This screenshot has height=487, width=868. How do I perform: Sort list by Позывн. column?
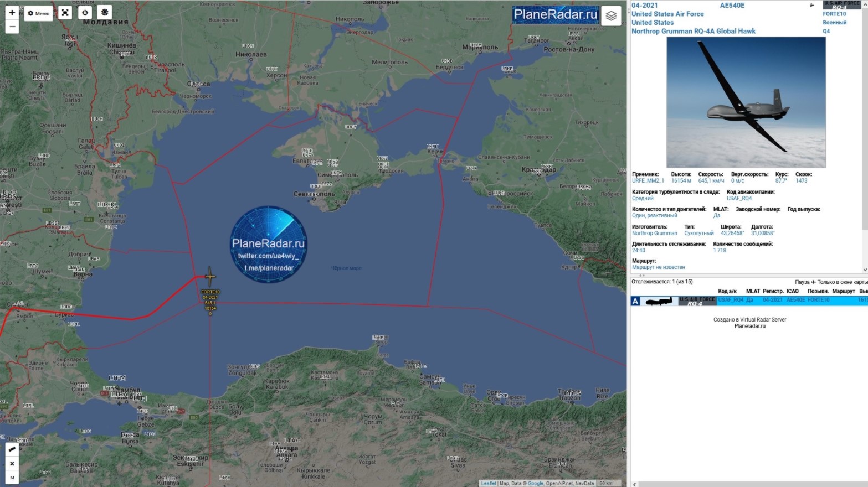[818, 291]
